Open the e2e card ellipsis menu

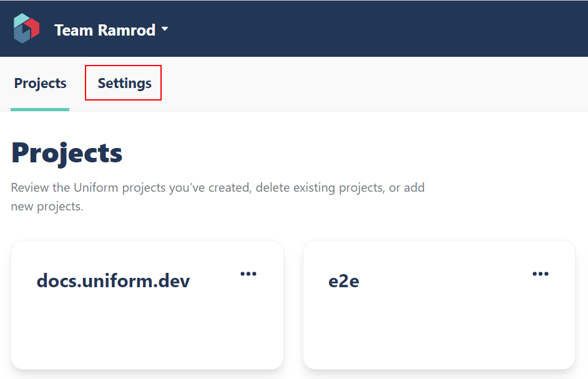click(540, 273)
